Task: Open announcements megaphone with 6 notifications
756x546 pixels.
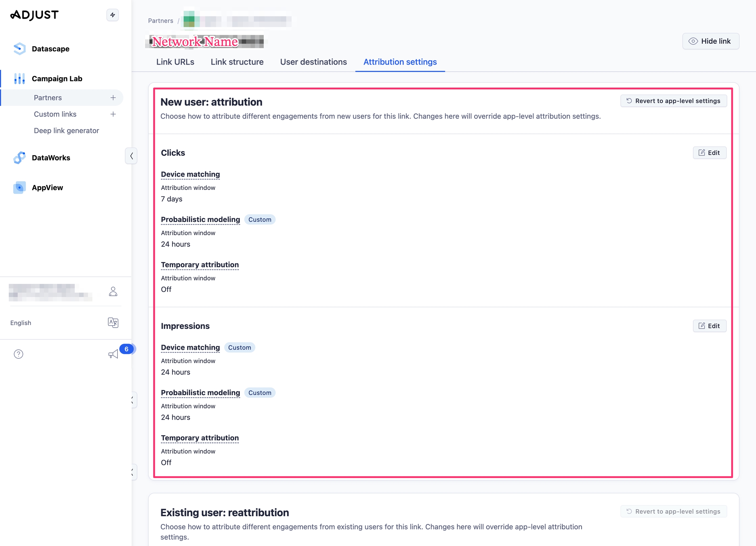Action: pyautogui.click(x=114, y=354)
